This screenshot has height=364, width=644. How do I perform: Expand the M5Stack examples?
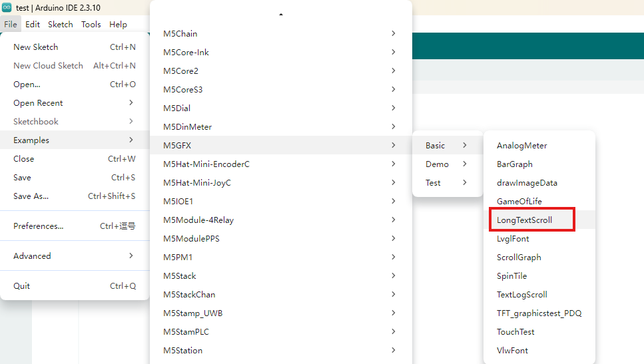pyautogui.click(x=281, y=275)
